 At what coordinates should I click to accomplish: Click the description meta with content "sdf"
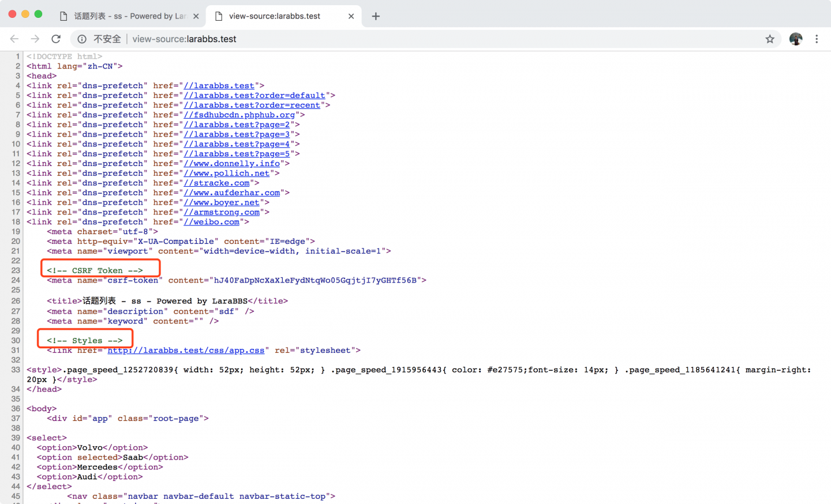coord(151,311)
